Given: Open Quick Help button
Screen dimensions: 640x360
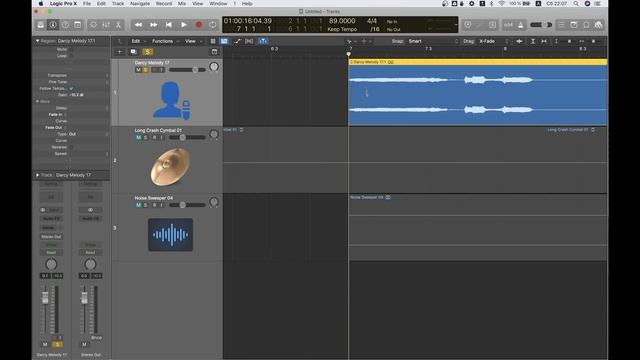Looking at the screenshot, I should click(x=65, y=25).
